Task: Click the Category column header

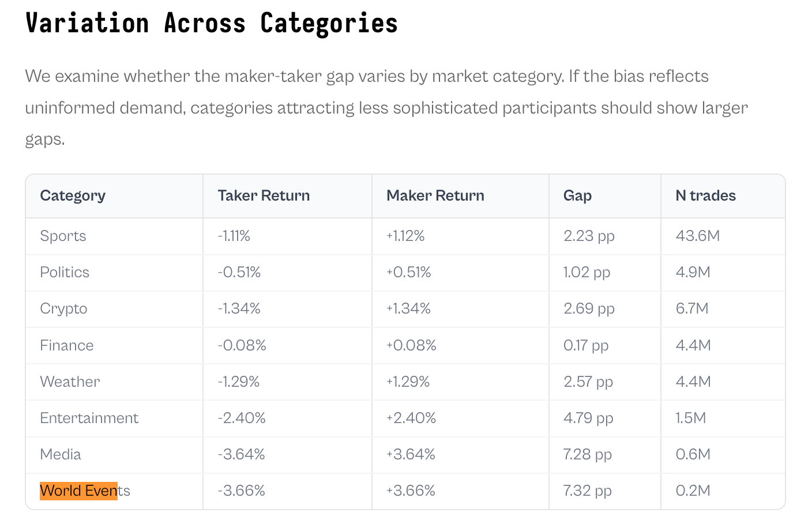Action: point(73,196)
